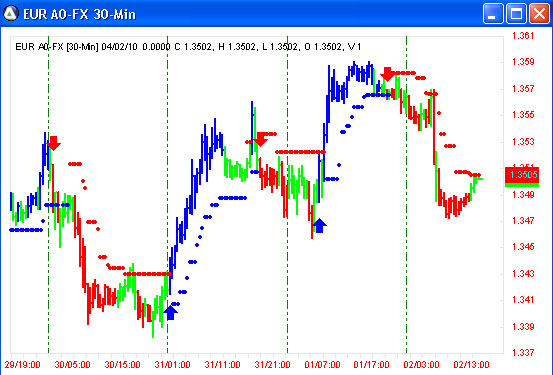Click the red sell arrow near 1.359 high
This screenshot has height=375, width=553.
(x=388, y=74)
